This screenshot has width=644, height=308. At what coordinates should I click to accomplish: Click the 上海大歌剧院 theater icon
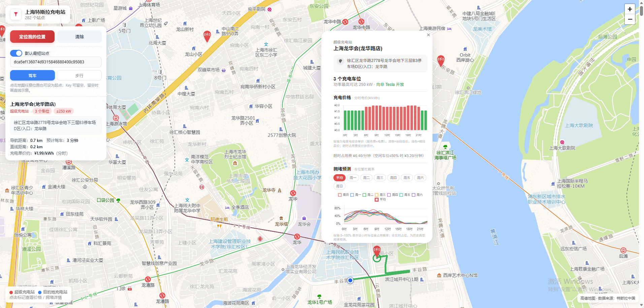[562, 142]
